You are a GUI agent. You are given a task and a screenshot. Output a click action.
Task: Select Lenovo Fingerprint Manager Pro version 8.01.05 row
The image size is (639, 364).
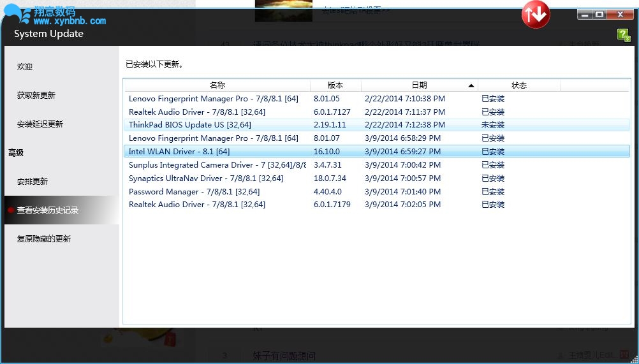[376, 99]
